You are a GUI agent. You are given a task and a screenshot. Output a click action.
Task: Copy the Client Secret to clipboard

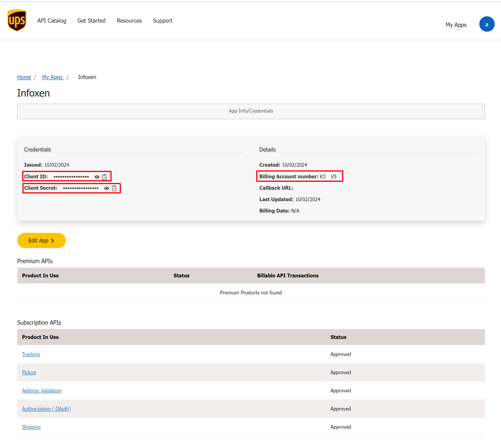click(114, 188)
